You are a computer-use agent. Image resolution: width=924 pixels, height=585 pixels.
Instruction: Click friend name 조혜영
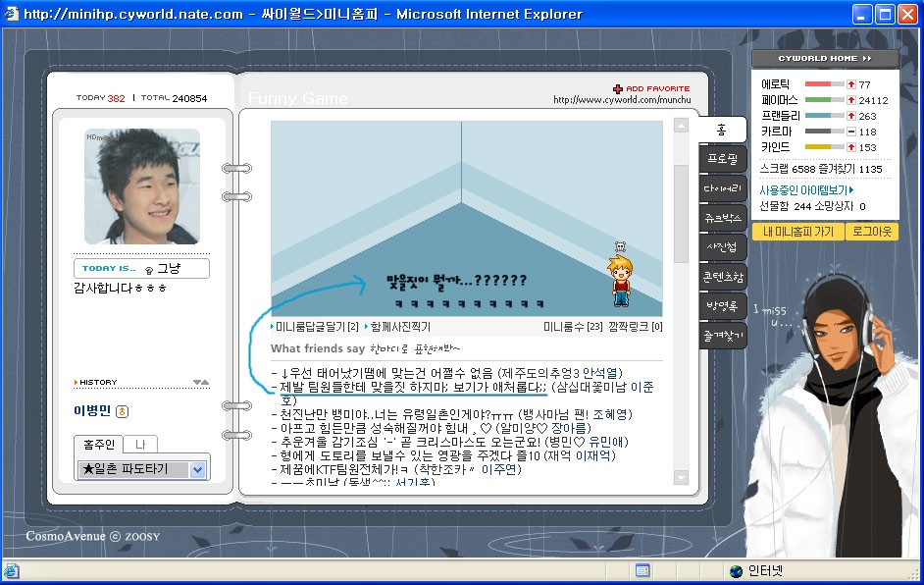point(610,414)
